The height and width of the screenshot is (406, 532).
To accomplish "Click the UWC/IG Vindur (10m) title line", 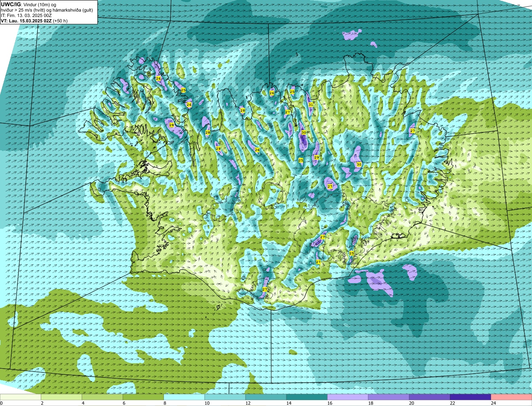I will click(28, 4).
